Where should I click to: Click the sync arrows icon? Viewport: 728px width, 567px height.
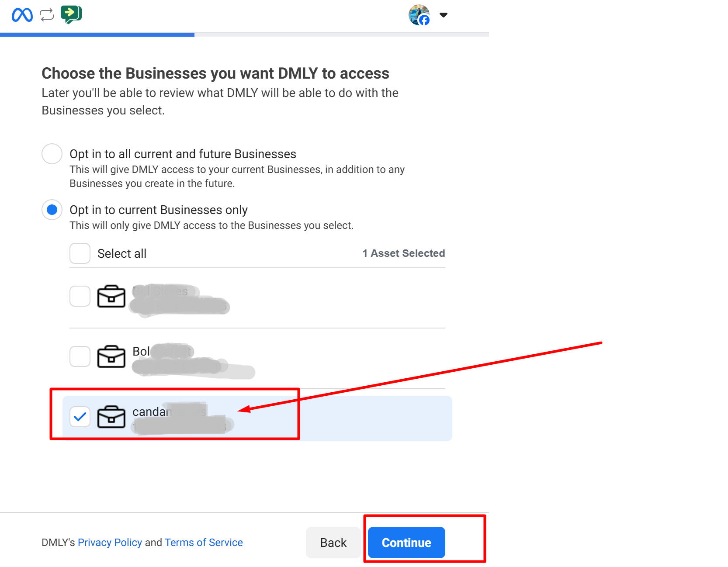[47, 15]
